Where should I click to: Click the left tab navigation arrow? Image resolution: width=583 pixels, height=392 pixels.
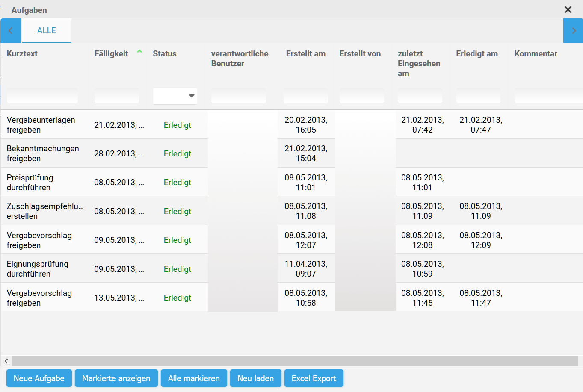coord(11,31)
